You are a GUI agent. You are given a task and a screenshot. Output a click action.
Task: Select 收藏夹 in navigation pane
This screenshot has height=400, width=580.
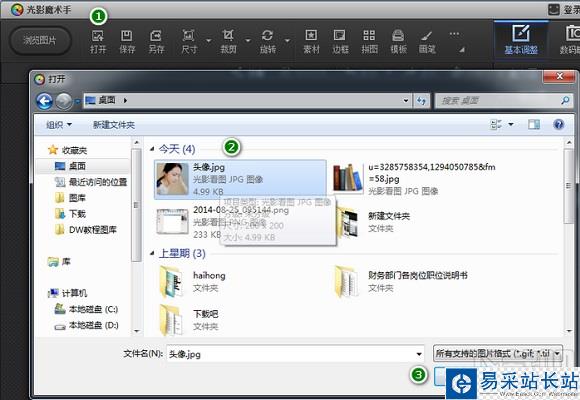(67, 150)
